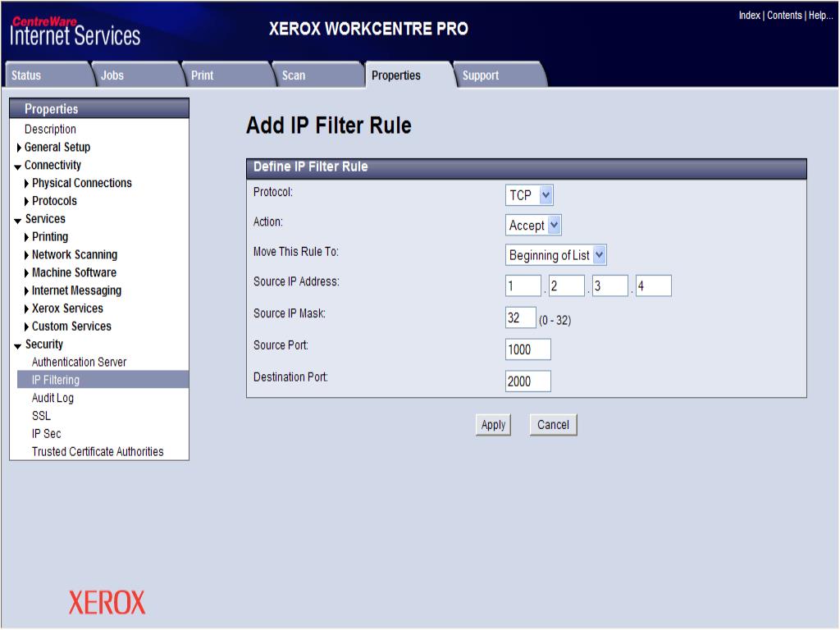Screen dimensions: 840x630
Task: Expand Machine Software arrow
Action: pyautogui.click(x=27, y=273)
